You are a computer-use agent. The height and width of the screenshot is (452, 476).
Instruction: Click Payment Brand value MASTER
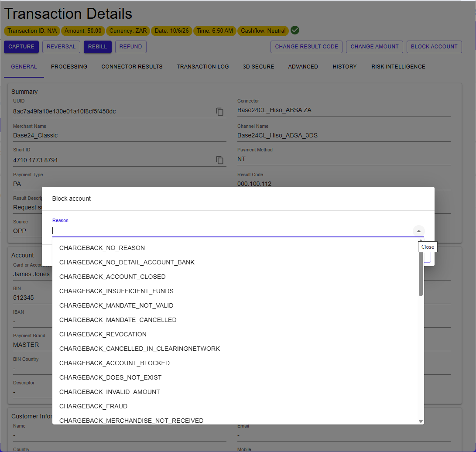26,345
